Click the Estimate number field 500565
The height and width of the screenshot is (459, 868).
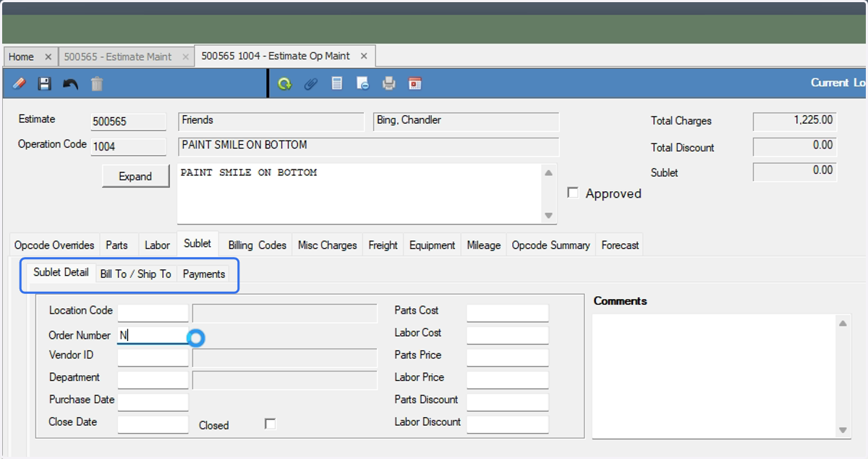(x=128, y=122)
